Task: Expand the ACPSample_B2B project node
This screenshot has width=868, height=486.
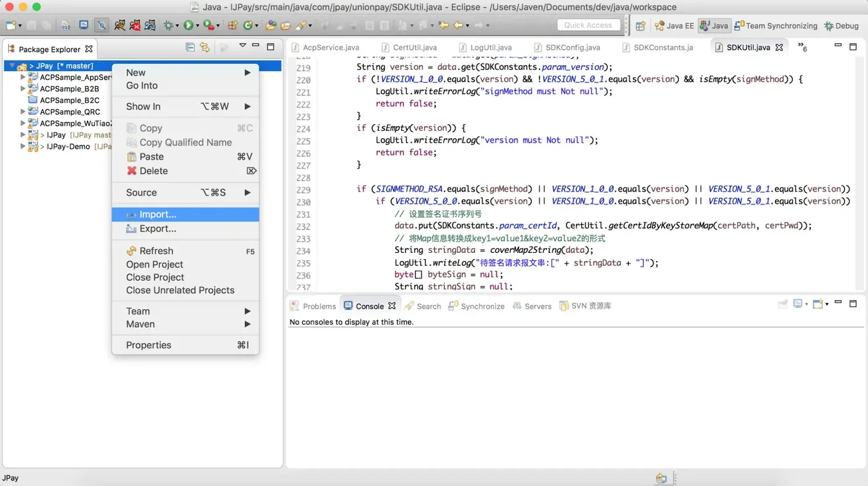Action: [x=24, y=89]
